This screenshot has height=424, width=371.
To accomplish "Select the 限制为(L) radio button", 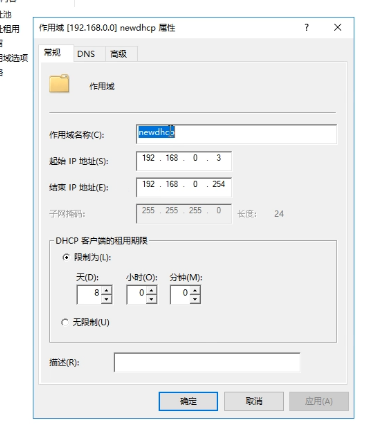I will point(66,257).
